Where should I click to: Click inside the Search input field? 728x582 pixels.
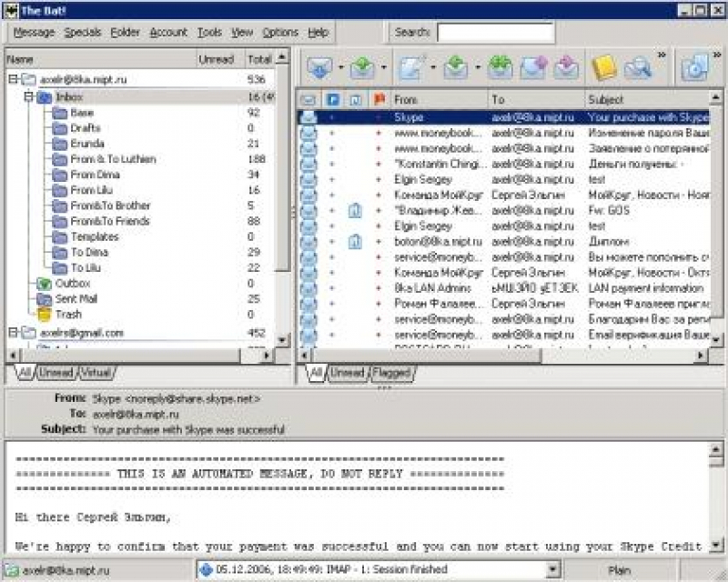pyautogui.click(x=495, y=33)
